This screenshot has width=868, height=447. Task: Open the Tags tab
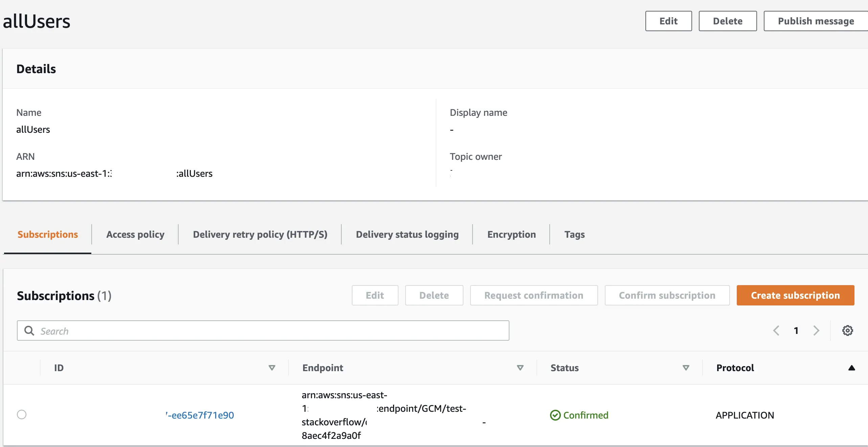tap(574, 234)
